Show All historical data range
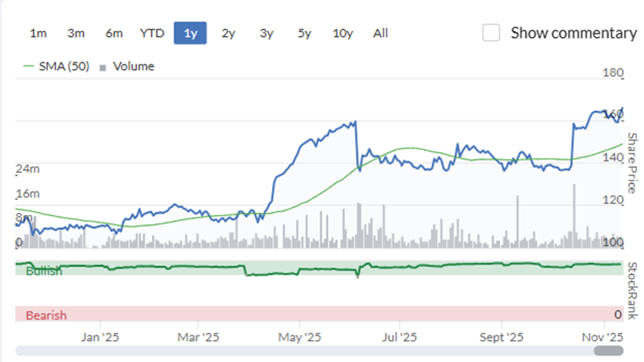 (x=380, y=33)
